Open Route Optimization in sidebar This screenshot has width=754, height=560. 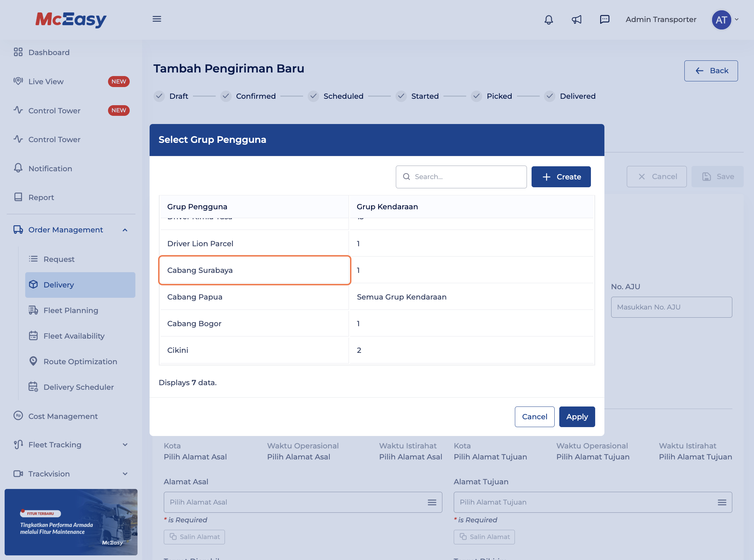tap(80, 361)
